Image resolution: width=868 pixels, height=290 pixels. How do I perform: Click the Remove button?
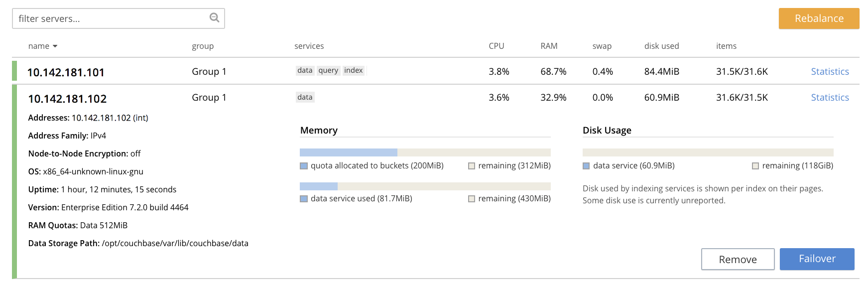[x=738, y=260]
